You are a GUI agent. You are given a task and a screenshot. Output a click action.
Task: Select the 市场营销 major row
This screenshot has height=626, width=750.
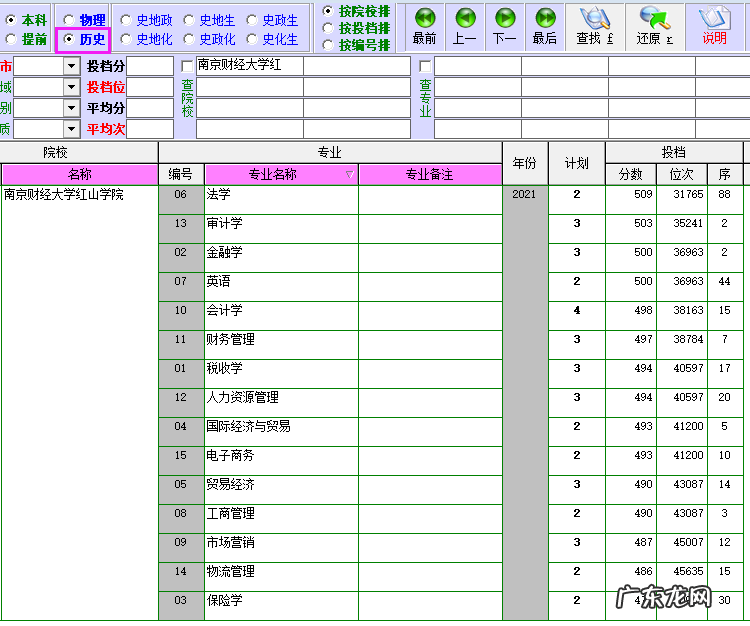coord(282,548)
